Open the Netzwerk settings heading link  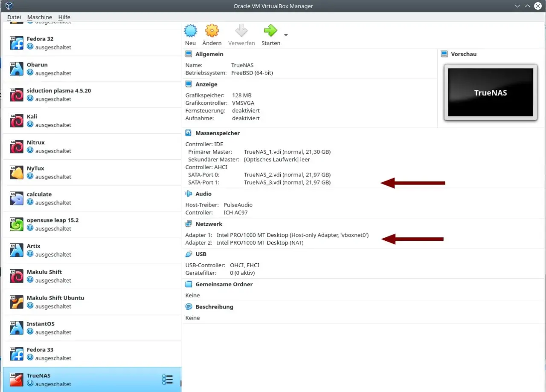pyautogui.click(x=209, y=224)
